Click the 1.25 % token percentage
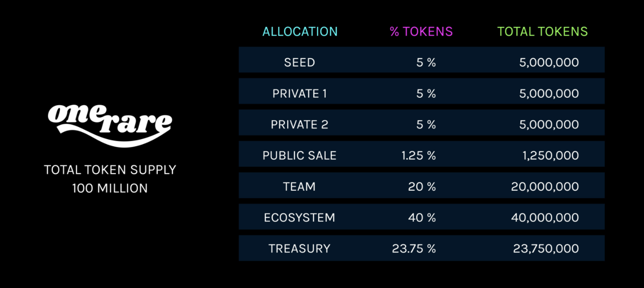This screenshot has height=288, width=644. 418,155
